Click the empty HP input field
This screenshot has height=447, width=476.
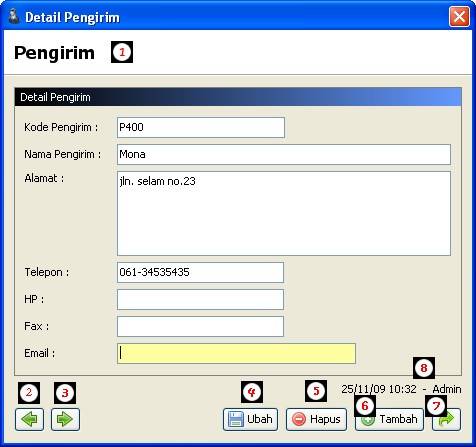201,299
